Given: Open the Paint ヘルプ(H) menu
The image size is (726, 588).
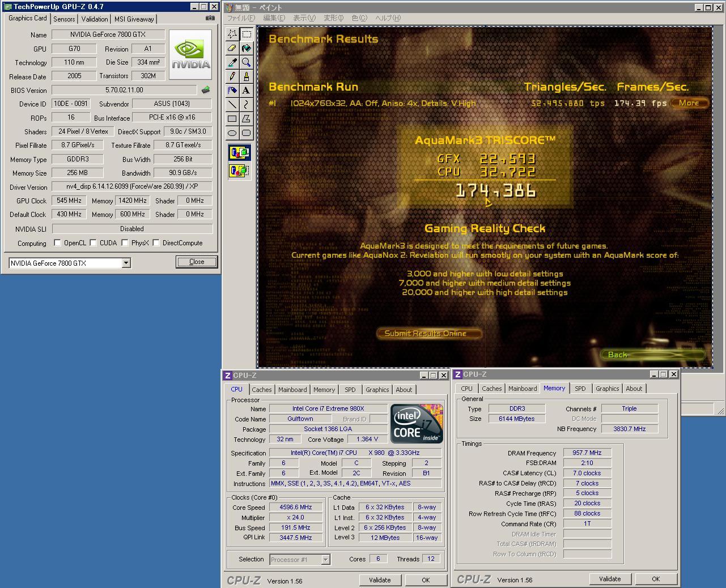Looking at the screenshot, I should tap(388, 18).
